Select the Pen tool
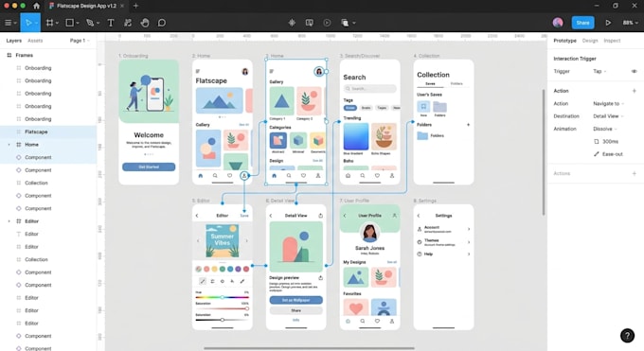644x351 pixels. 90,23
